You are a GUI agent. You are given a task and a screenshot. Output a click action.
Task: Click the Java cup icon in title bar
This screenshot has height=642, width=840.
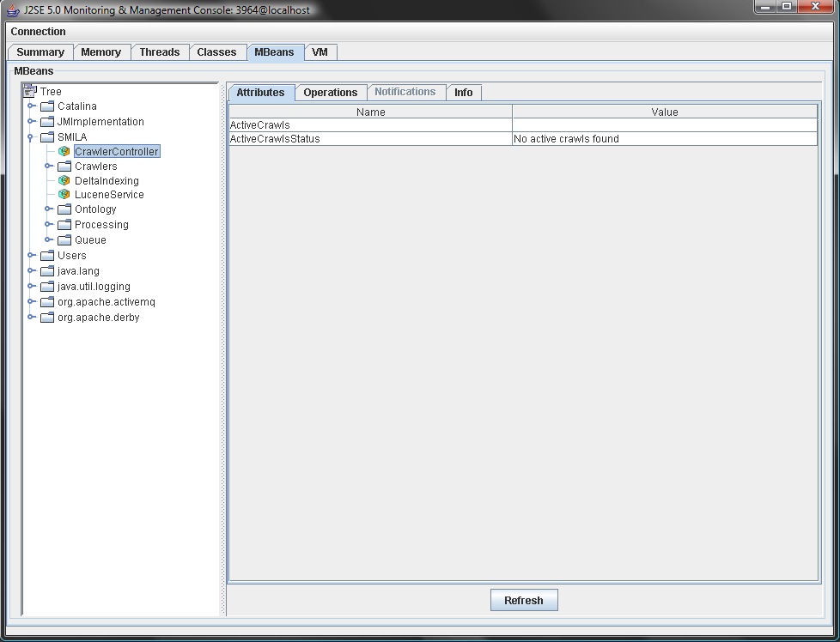point(13,10)
